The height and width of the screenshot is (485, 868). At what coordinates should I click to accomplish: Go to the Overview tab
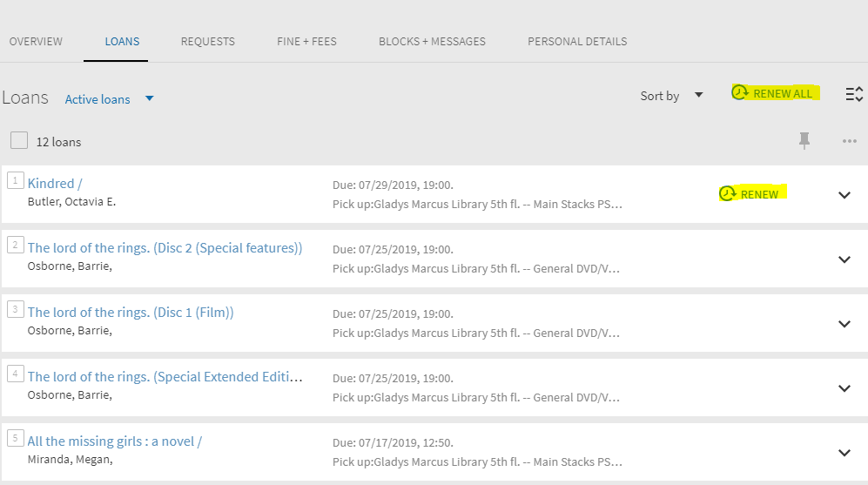click(x=36, y=42)
